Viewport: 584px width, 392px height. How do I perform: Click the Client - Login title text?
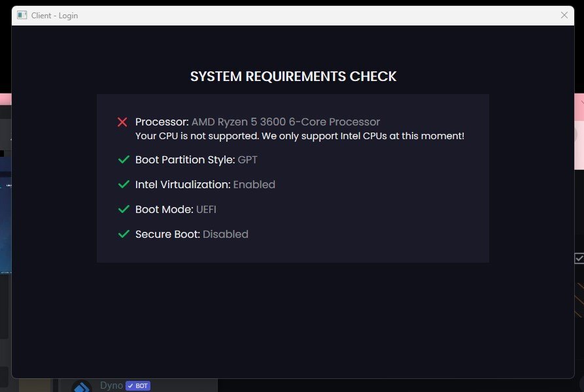pos(54,15)
